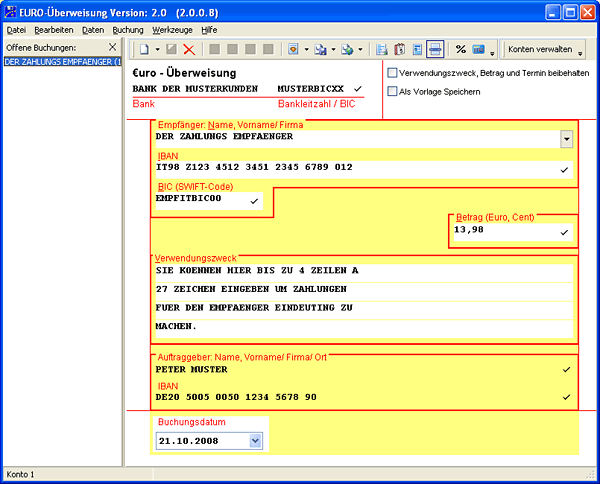Click the import data toolbar icon
The height and width of the screenshot is (484, 600).
320,49
